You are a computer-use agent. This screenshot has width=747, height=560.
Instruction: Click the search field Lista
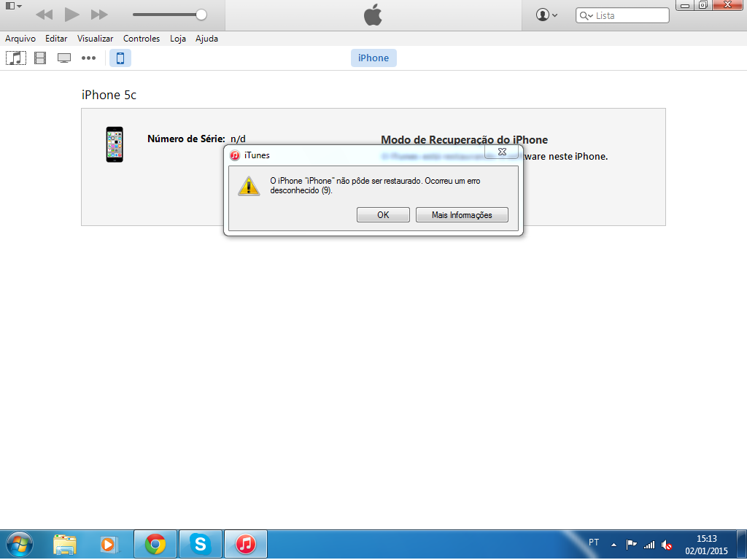tap(622, 15)
